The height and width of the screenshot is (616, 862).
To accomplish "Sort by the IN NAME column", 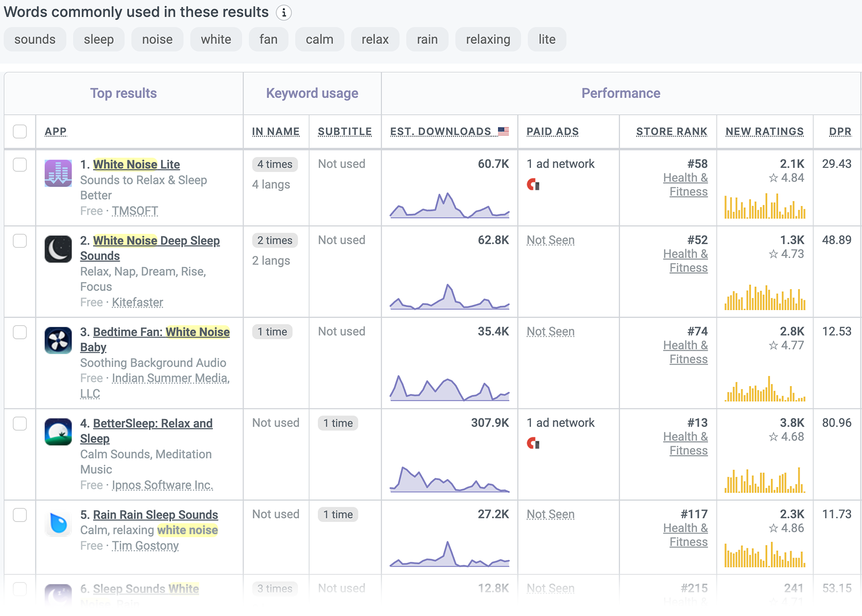I will point(276,131).
